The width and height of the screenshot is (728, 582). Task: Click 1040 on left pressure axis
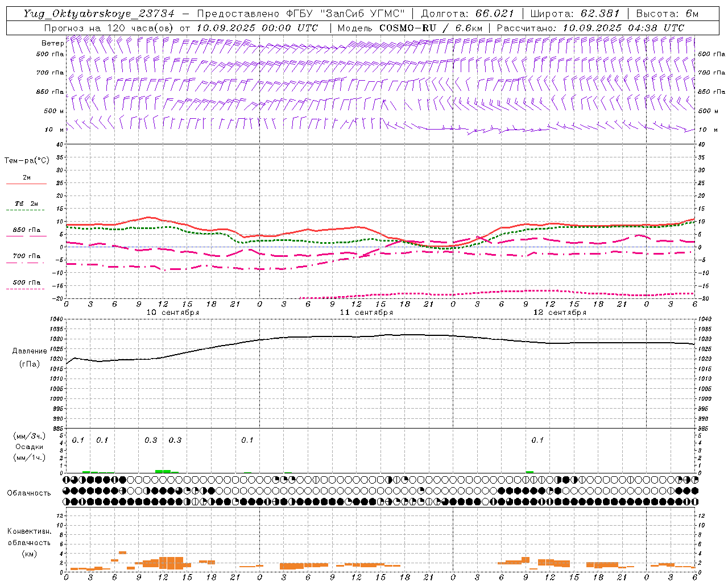click(x=55, y=319)
